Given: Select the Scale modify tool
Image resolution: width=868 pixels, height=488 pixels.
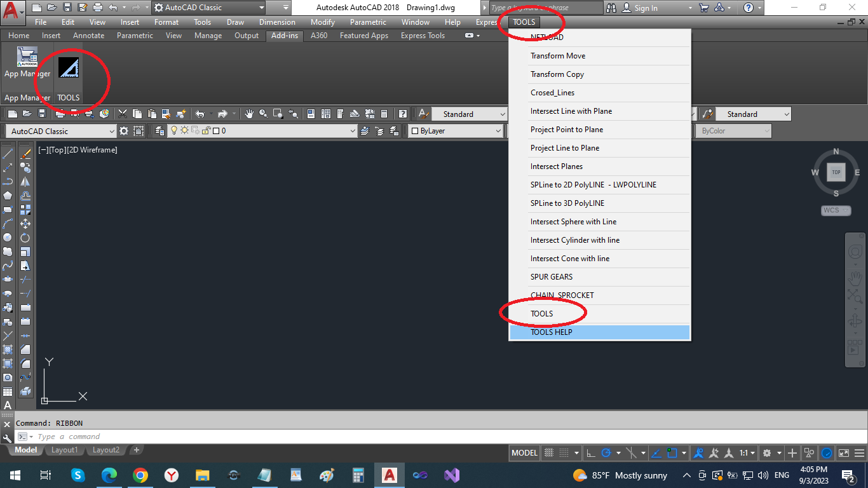Looking at the screenshot, I should point(25,251).
